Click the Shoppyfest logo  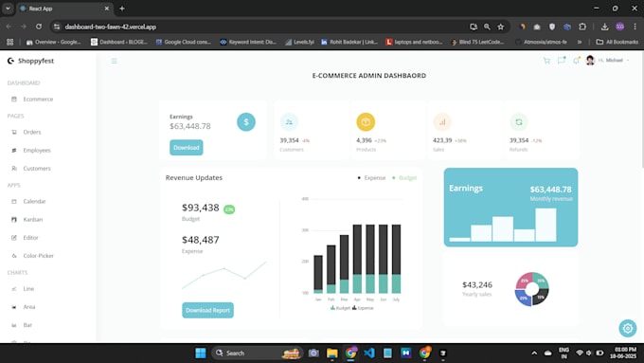pos(31,61)
